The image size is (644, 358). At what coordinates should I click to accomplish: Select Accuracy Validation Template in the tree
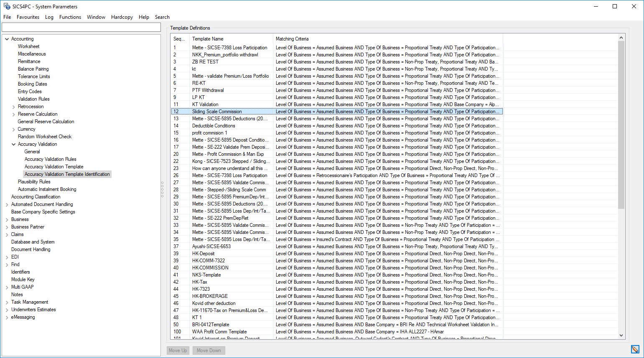pos(53,166)
